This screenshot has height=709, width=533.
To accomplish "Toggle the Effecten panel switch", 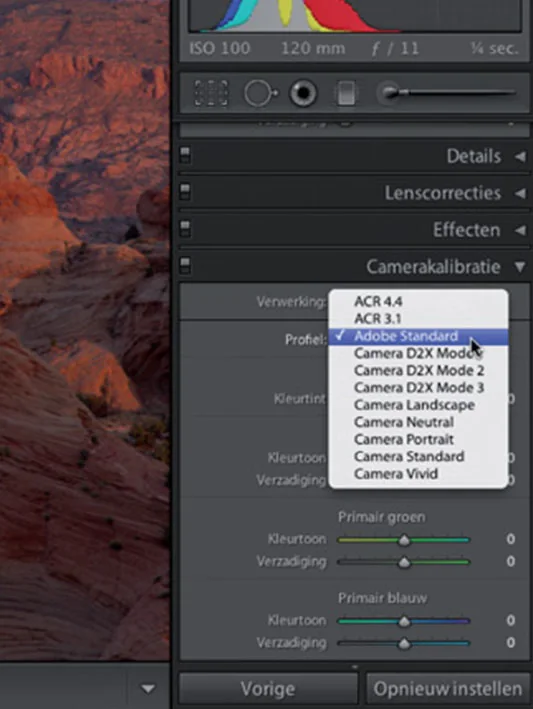I will [x=185, y=229].
